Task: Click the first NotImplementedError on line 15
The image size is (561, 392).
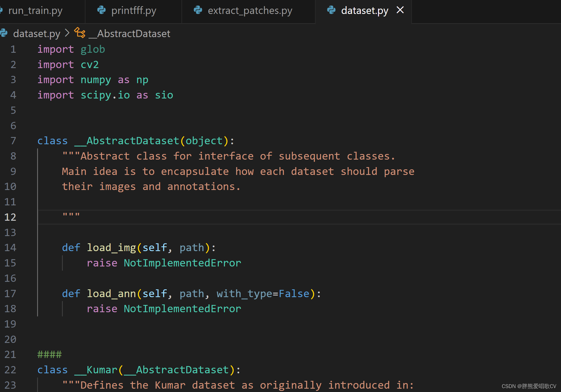Action: (182, 263)
